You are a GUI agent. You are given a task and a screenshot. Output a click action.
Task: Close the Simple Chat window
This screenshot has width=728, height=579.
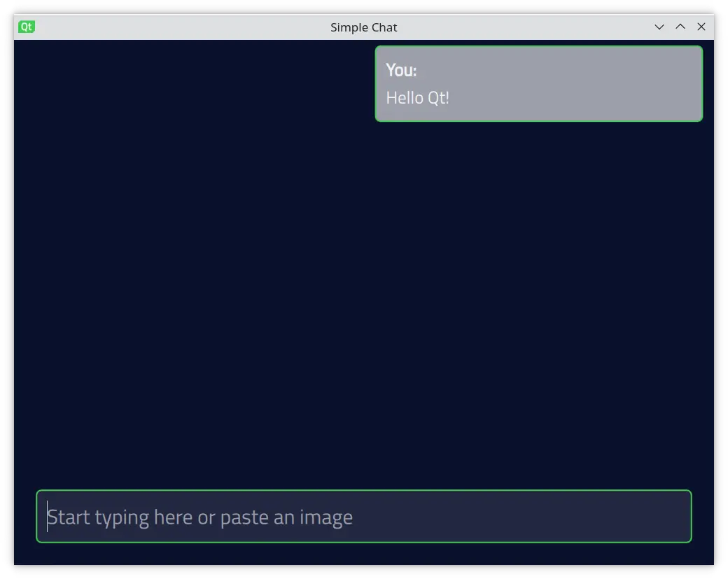pos(701,27)
